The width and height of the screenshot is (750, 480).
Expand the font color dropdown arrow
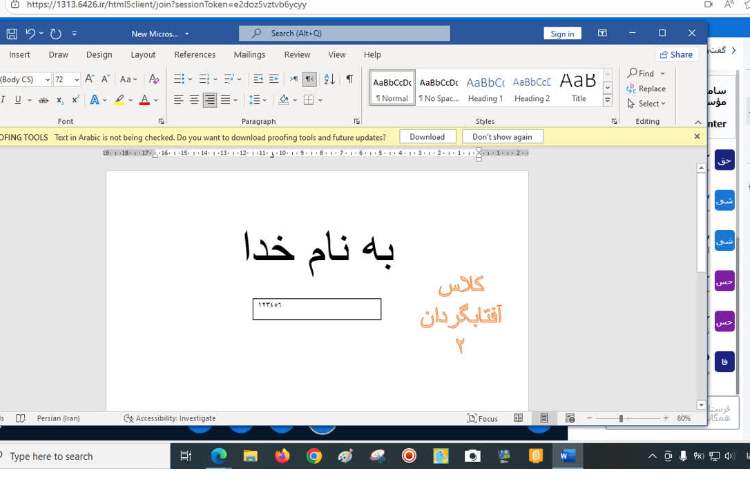point(156,100)
